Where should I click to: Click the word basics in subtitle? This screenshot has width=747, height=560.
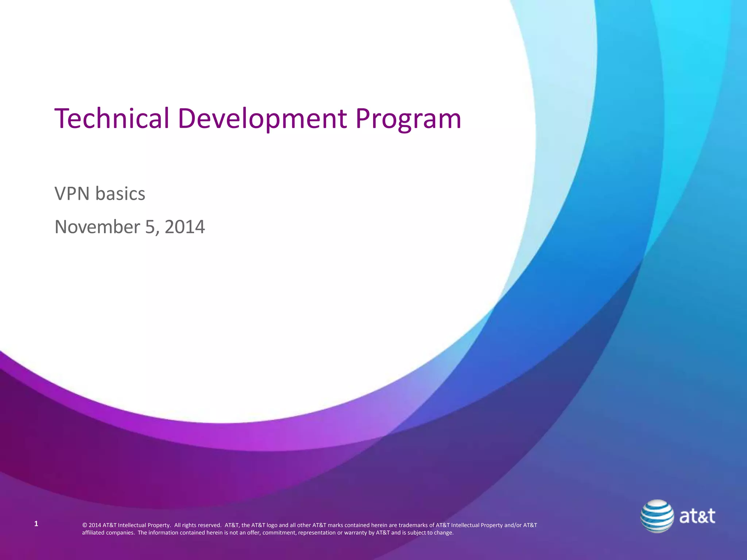tap(120, 194)
